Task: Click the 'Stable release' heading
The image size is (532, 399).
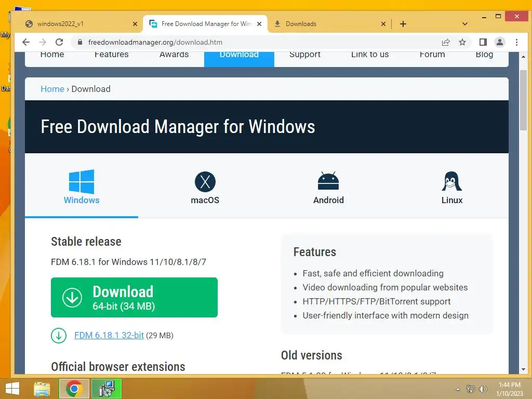Action: tap(86, 242)
